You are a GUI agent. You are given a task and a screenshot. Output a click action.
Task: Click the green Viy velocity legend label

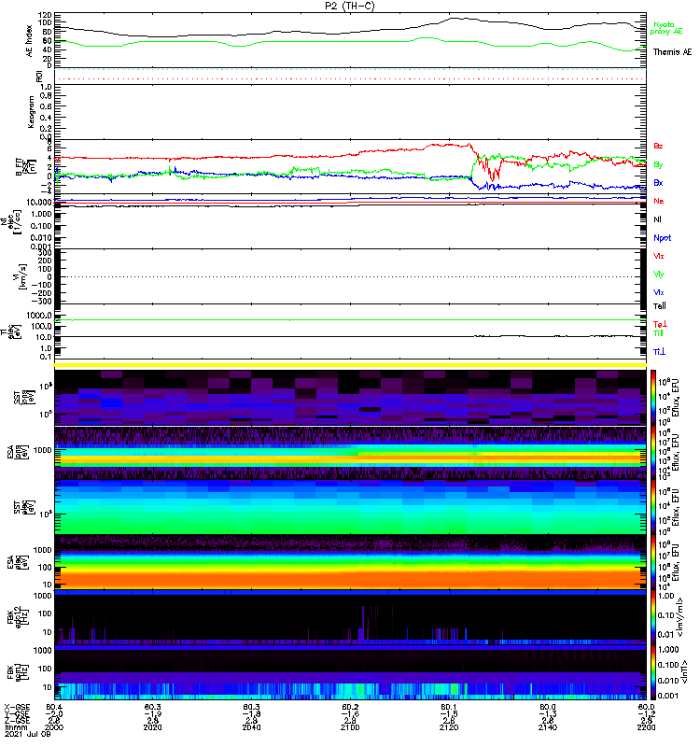click(x=659, y=275)
